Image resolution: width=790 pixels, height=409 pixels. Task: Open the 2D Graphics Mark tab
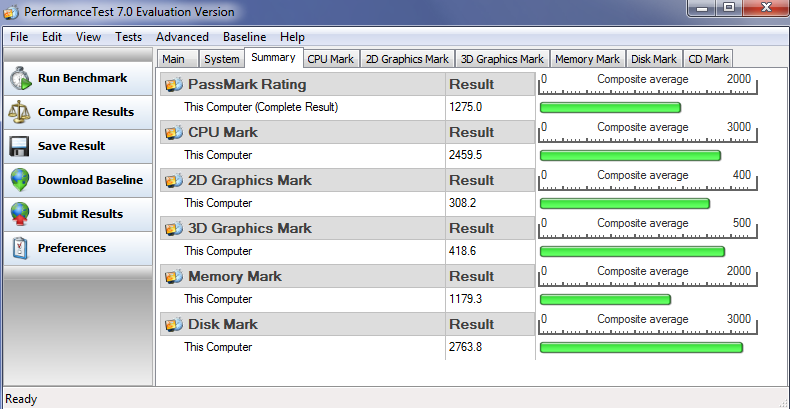pos(407,59)
